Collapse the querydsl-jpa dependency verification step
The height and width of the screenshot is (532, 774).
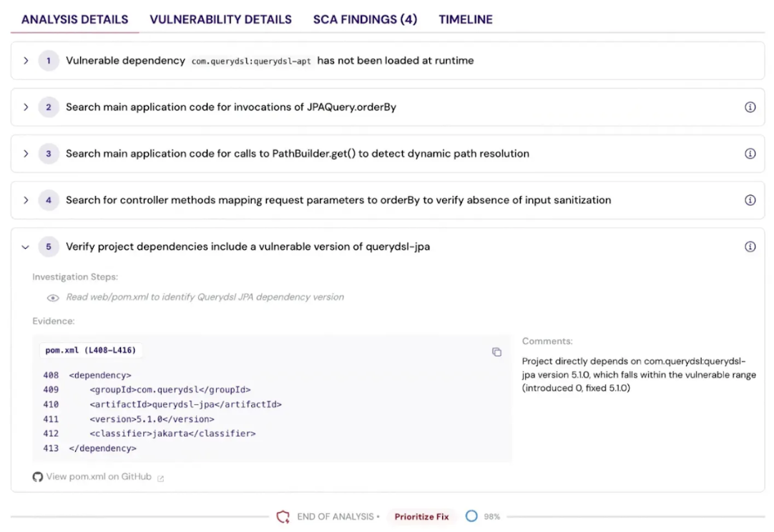[x=26, y=246]
